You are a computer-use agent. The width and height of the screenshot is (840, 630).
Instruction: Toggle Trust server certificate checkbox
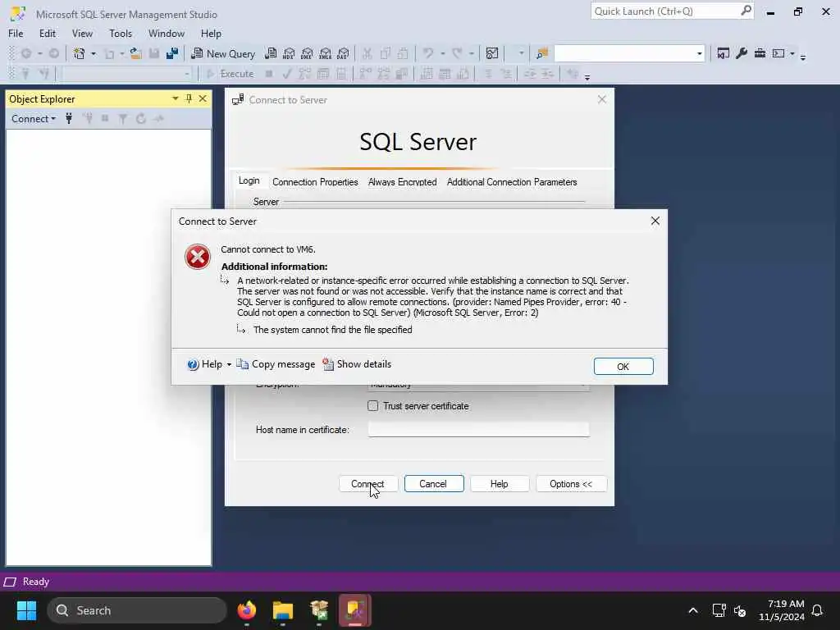pos(373,406)
